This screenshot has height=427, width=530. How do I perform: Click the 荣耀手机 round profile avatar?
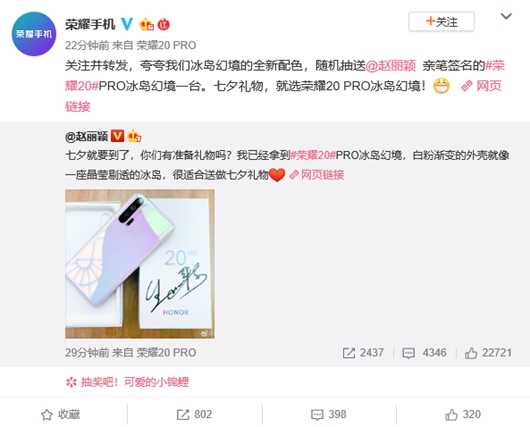pyautogui.click(x=34, y=34)
